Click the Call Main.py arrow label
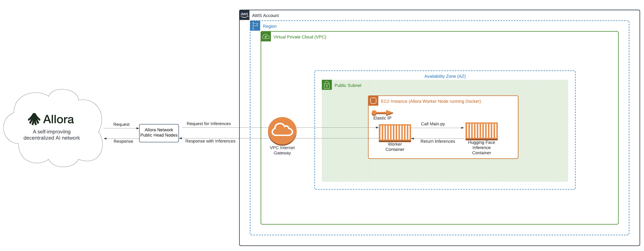 [x=433, y=124]
